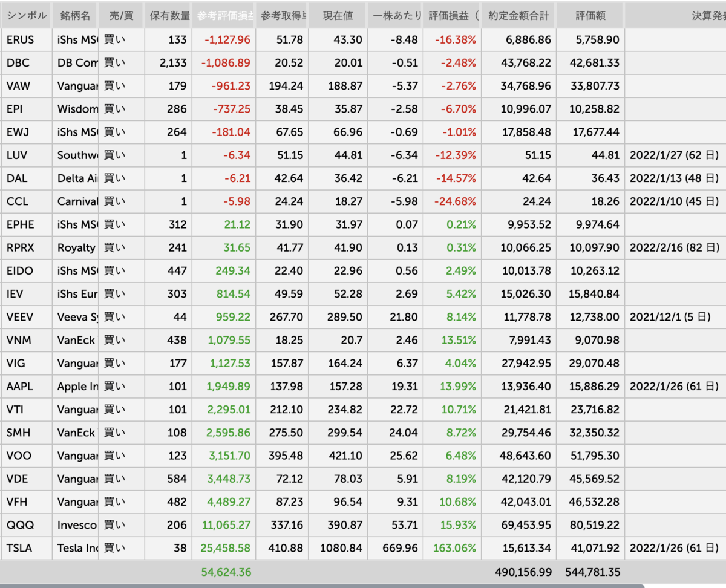This screenshot has height=588, width=726.
Task: Click the horizontal scrollbar below the table
Action: click(322, 586)
